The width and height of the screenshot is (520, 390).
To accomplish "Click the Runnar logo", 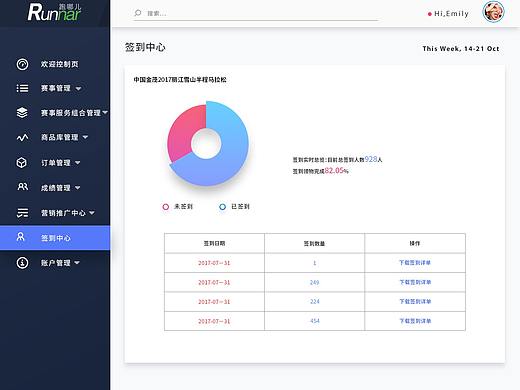I will click(54, 12).
